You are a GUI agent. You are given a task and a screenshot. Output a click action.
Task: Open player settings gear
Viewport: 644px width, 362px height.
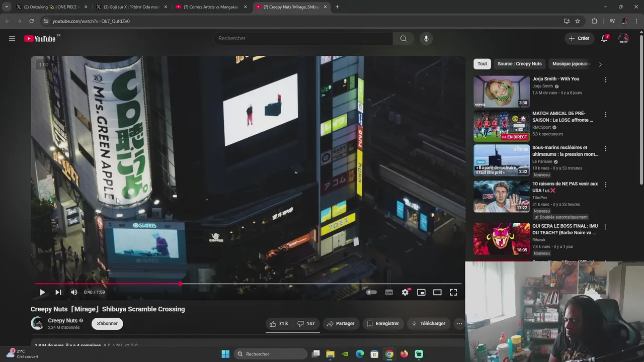[405, 292]
